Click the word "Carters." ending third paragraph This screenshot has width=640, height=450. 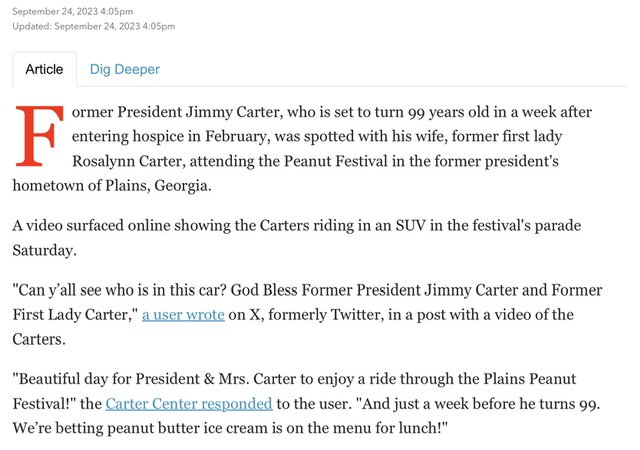point(39,339)
